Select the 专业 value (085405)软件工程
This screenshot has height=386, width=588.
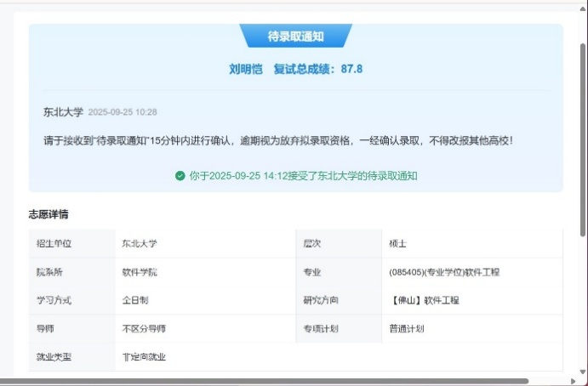(443, 272)
